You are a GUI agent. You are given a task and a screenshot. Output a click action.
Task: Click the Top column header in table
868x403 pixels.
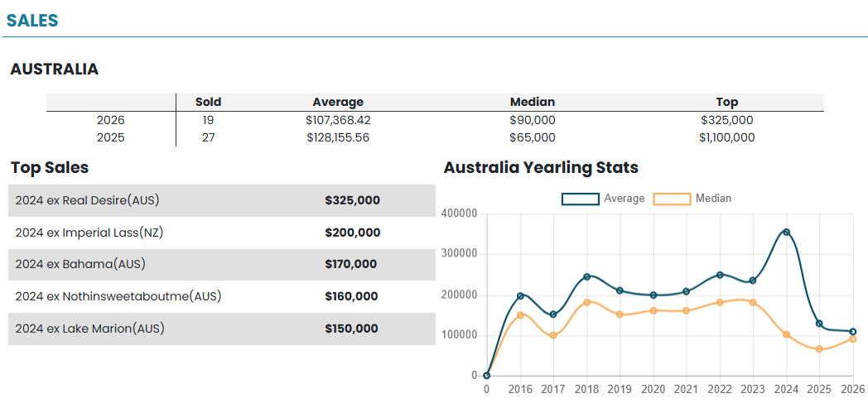click(x=726, y=102)
